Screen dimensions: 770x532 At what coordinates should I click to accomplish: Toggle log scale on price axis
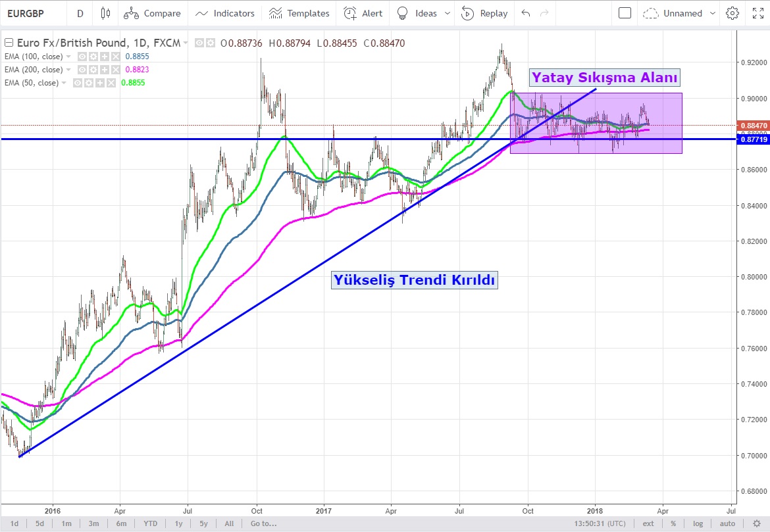698,523
